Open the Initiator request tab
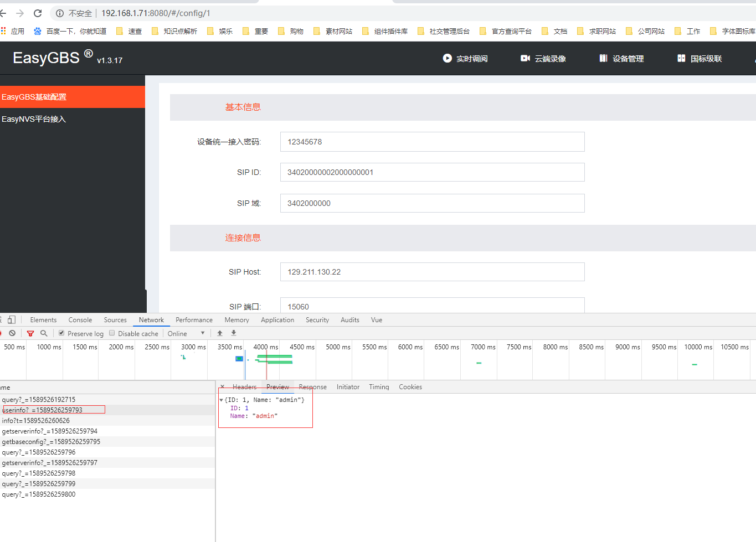 point(348,387)
